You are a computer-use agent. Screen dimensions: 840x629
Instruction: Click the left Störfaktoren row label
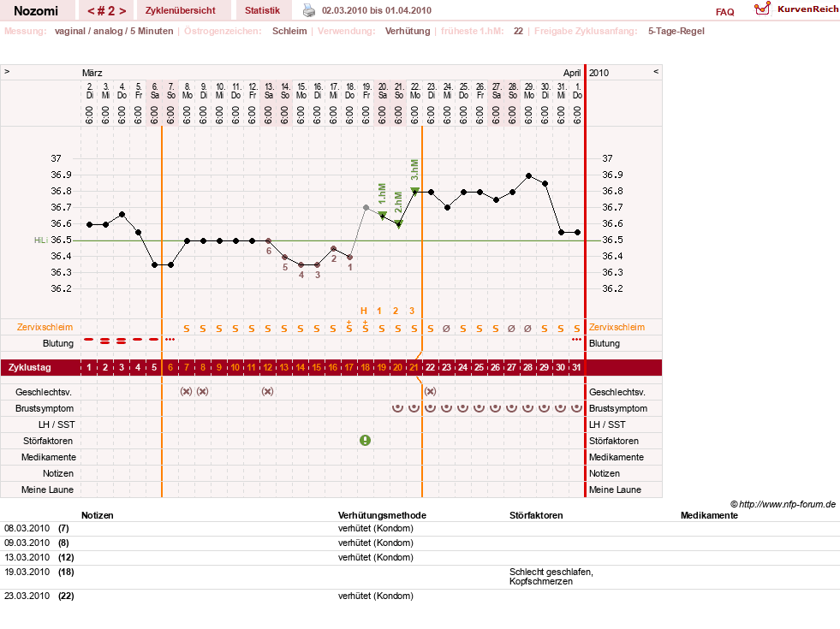(x=48, y=441)
